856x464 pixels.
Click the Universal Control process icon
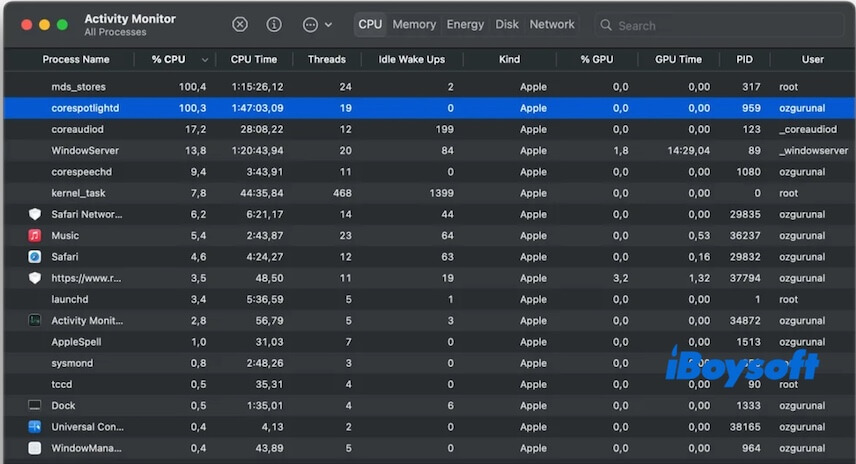tap(35, 427)
